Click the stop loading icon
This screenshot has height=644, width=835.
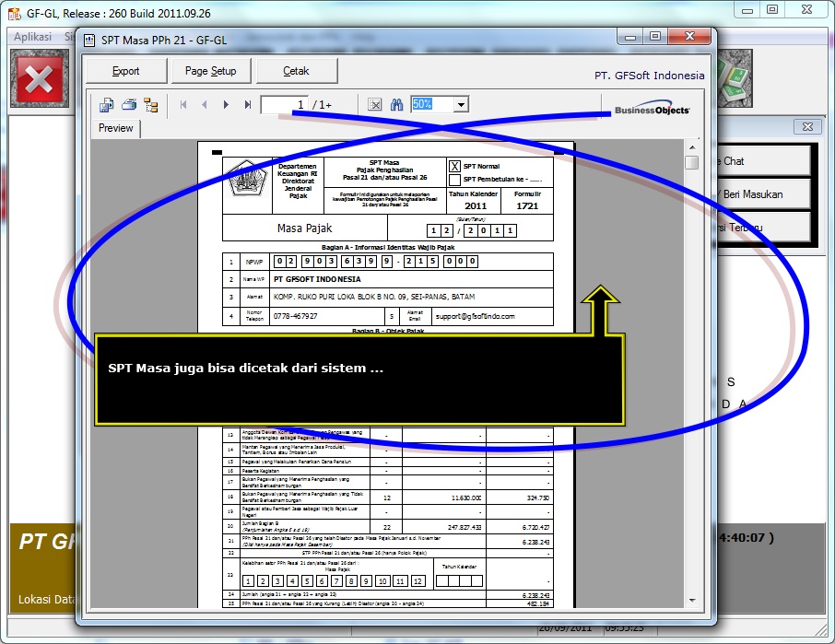coord(375,105)
